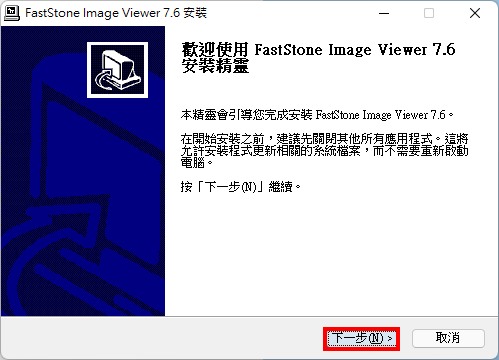Click the line 按「下一步(N)」繼續
This screenshot has width=499, height=360.
click(x=241, y=187)
